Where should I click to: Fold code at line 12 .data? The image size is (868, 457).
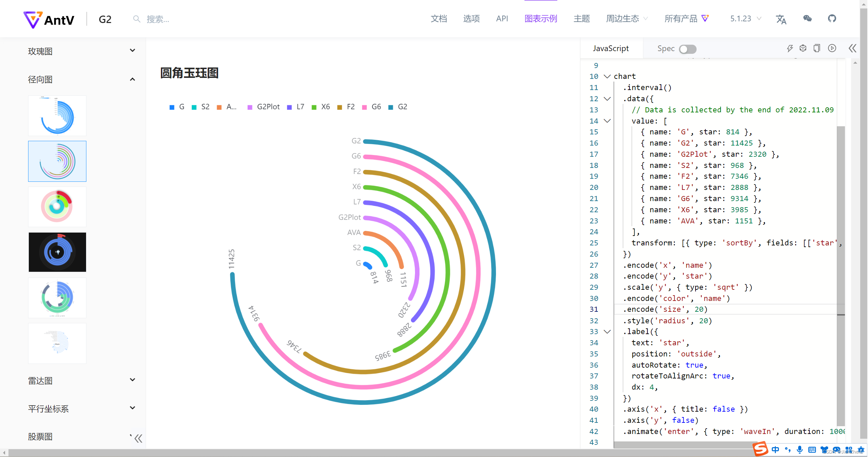[x=607, y=99]
